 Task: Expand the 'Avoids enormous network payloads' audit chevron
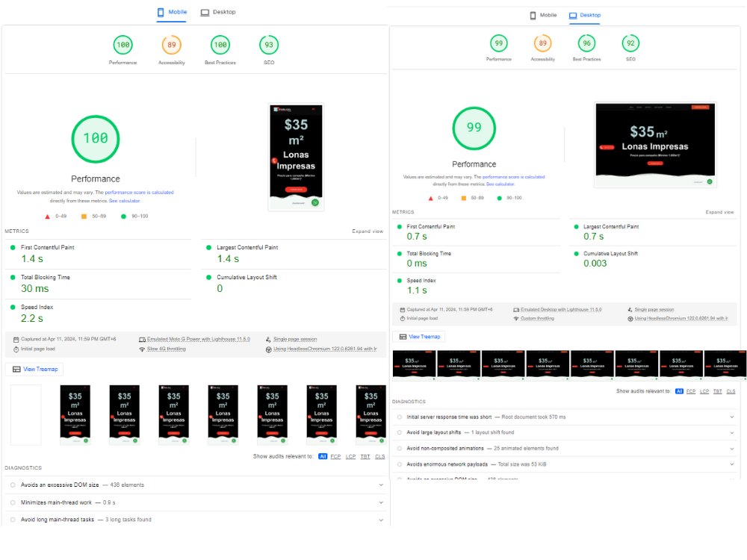tap(732, 464)
